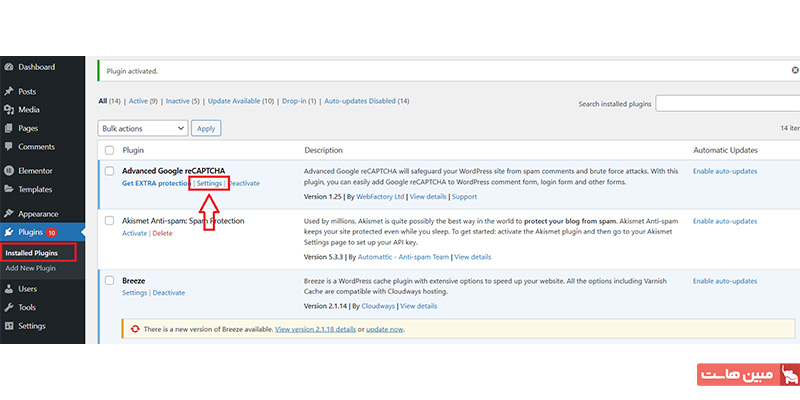800x400 pixels.
Task: Click the Comments bubble icon
Action: point(8,147)
